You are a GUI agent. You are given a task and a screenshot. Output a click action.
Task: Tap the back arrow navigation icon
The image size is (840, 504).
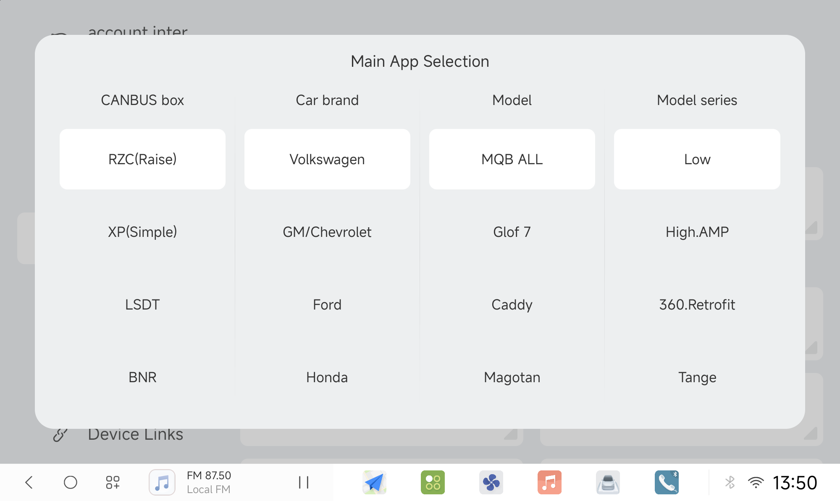[x=29, y=482]
